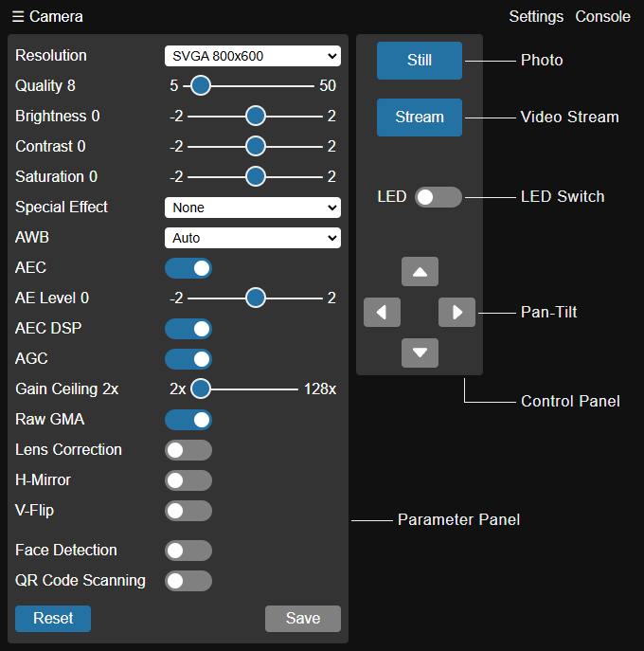Open the Settings menu
Viewport: 644px width, 651px height.
coord(536,16)
